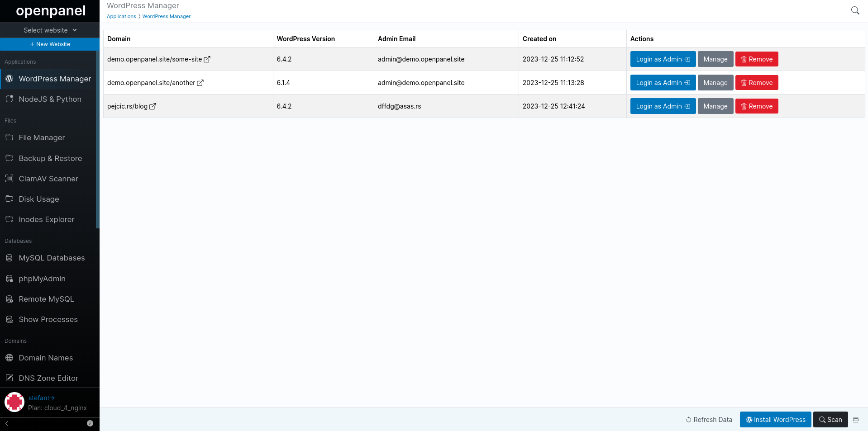Open WordPress Manager in the sidebar
Viewport: 868px width, 431px height.
point(50,79)
